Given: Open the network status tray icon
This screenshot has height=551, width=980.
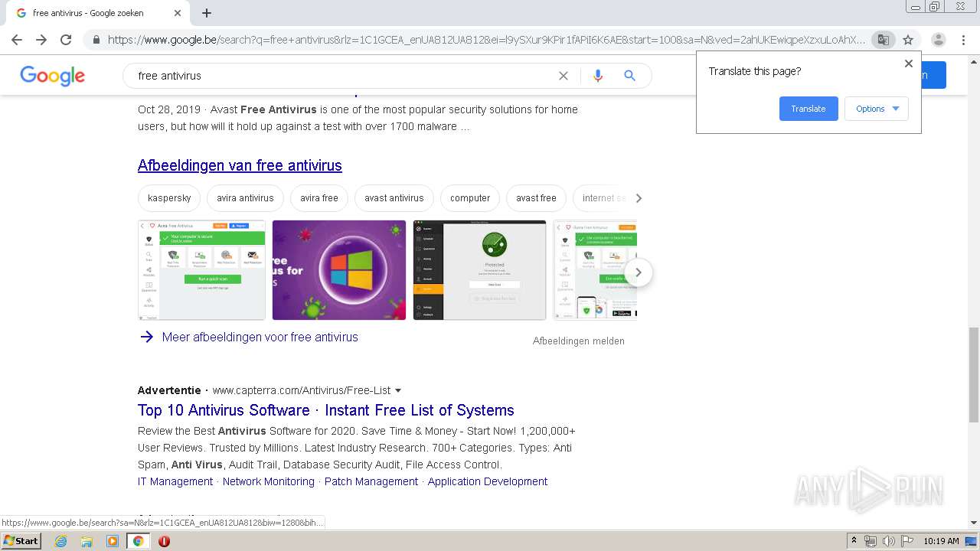Looking at the screenshot, I should click(871, 541).
